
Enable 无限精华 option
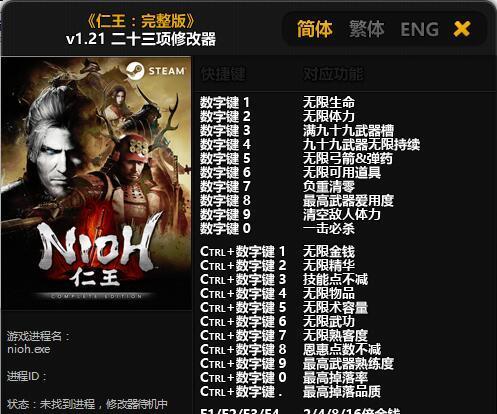(x=329, y=266)
